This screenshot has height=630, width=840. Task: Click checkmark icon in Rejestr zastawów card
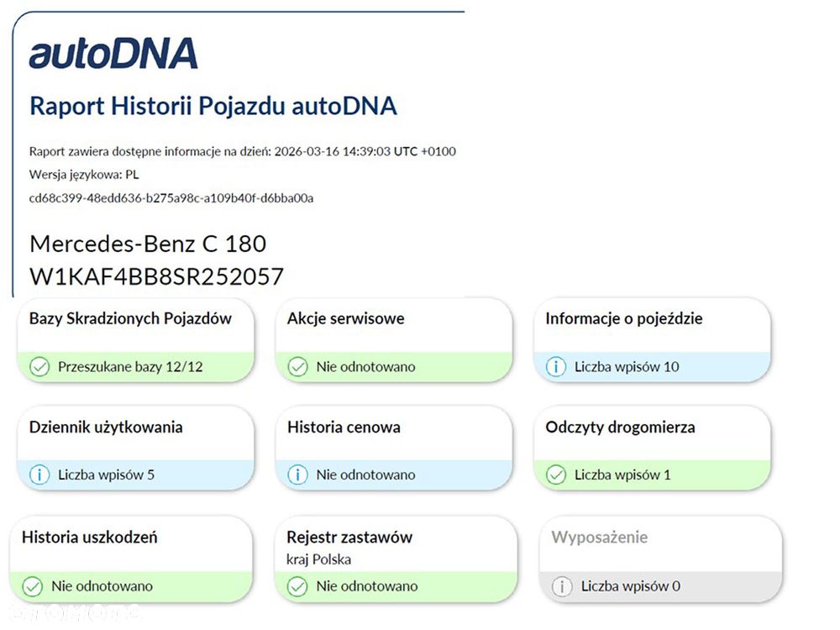point(297,586)
